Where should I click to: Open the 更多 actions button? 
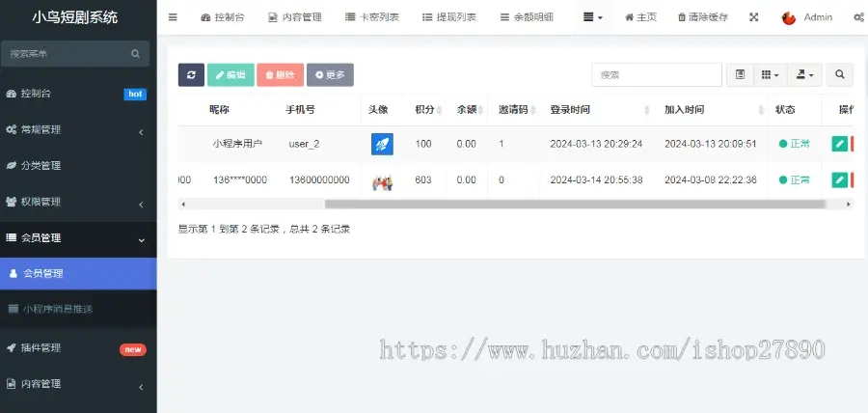(330, 74)
